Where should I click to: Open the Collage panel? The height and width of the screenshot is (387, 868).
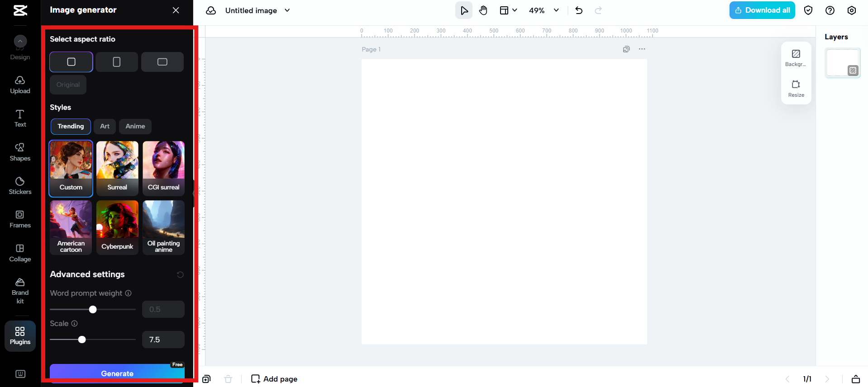coord(20,253)
